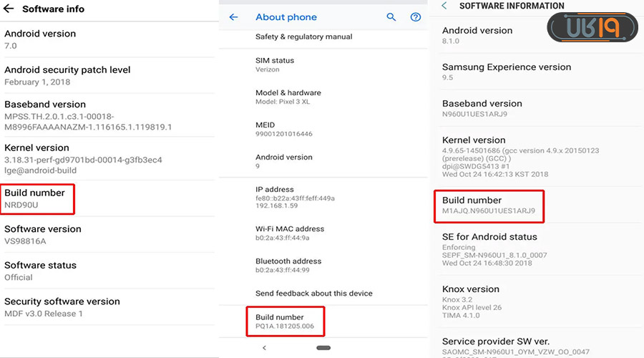The height and width of the screenshot is (358, 644).
Task: Tap Build number PQ1A.181205.006 entry
Action: [285, 321]
